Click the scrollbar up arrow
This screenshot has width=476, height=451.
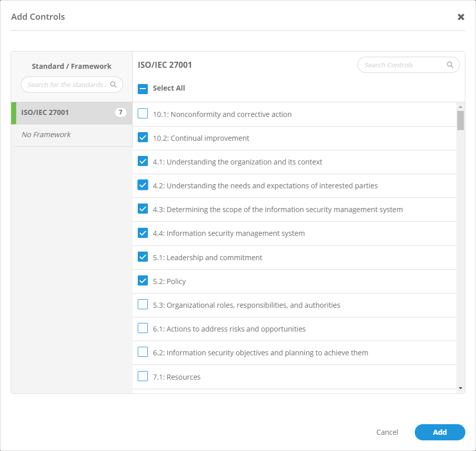click(460, 107)
